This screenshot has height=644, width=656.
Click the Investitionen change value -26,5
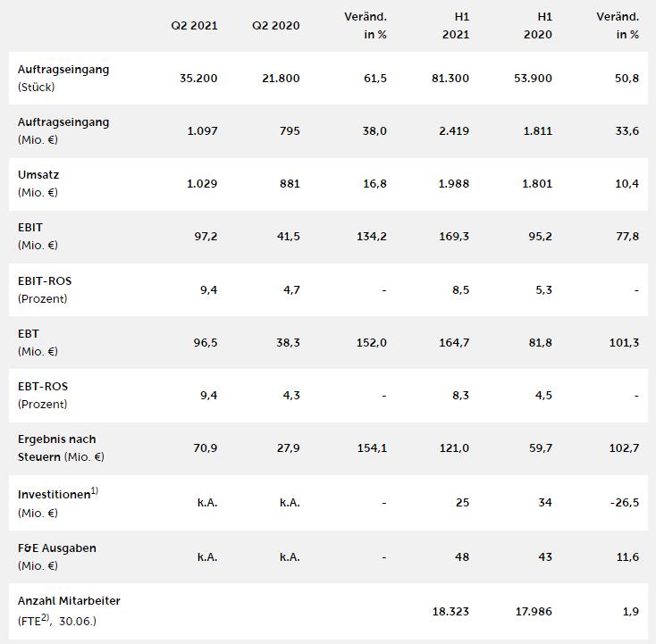pyautogui.click(x=624, y=503)
